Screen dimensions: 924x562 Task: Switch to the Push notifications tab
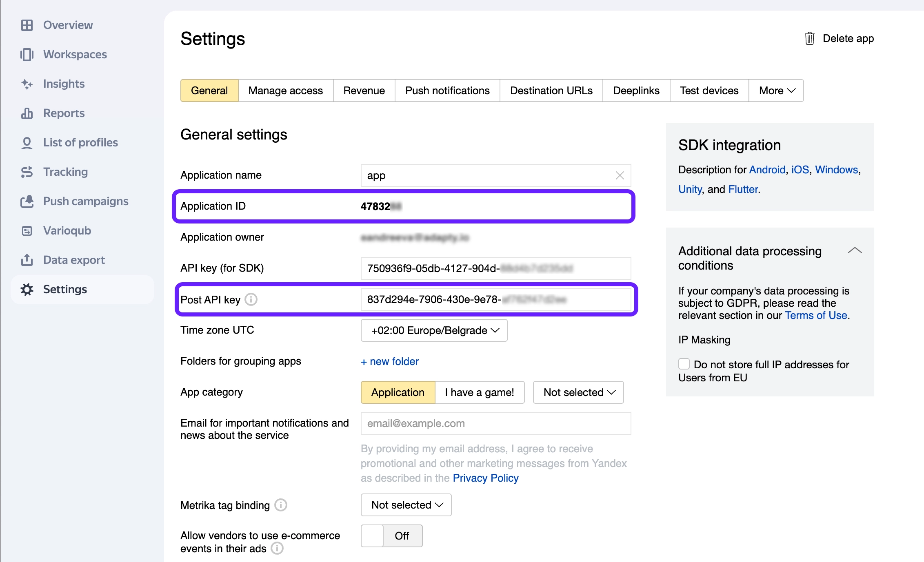click(x=447, y=90)
